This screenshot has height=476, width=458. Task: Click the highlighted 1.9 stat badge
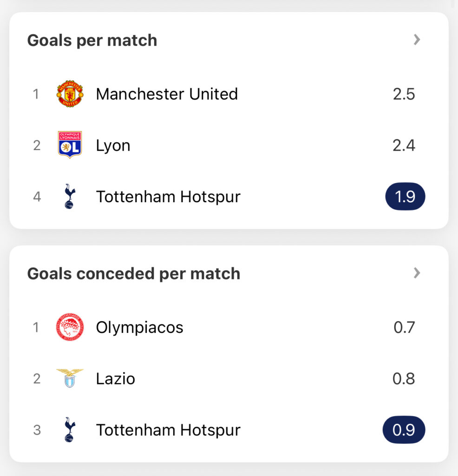pos(405,197)
